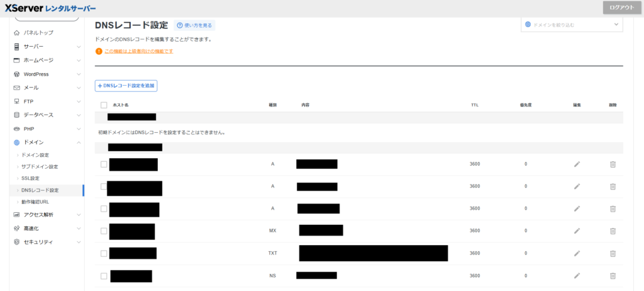The image size is (644, 291).
Task: Click the trash icon for first A record
Action: pyautogui.click(x=613, y=164)
